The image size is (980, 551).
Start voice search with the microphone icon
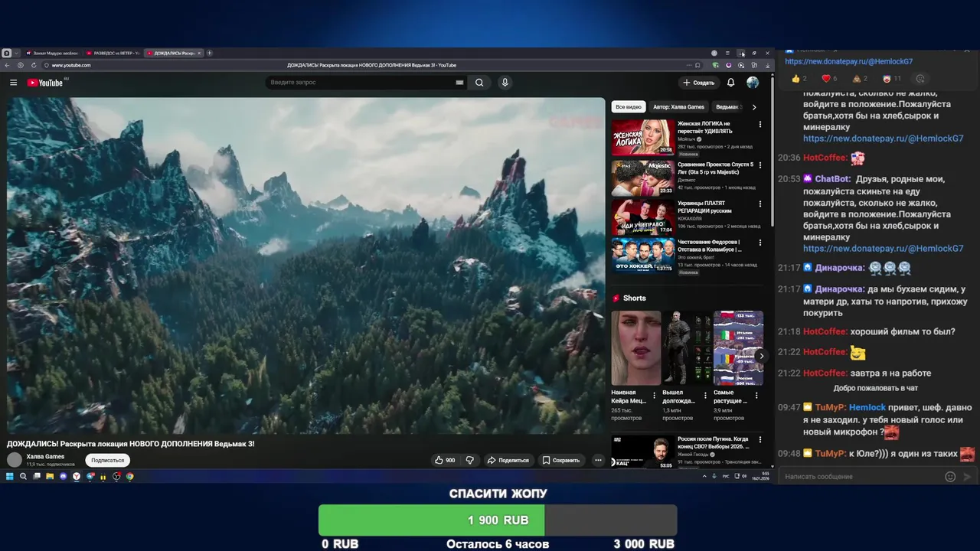click(505, 83)
